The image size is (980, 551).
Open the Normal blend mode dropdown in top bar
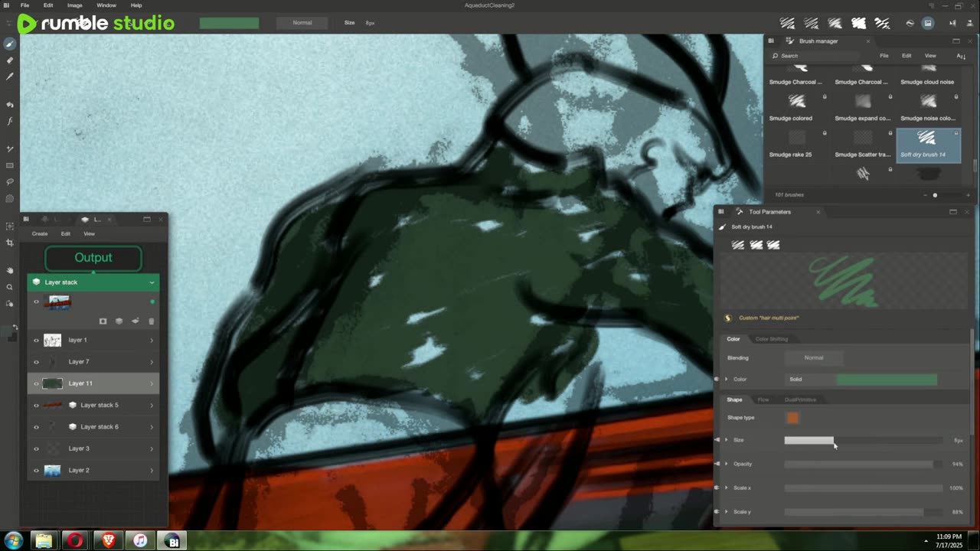click(x=302, y=23)
